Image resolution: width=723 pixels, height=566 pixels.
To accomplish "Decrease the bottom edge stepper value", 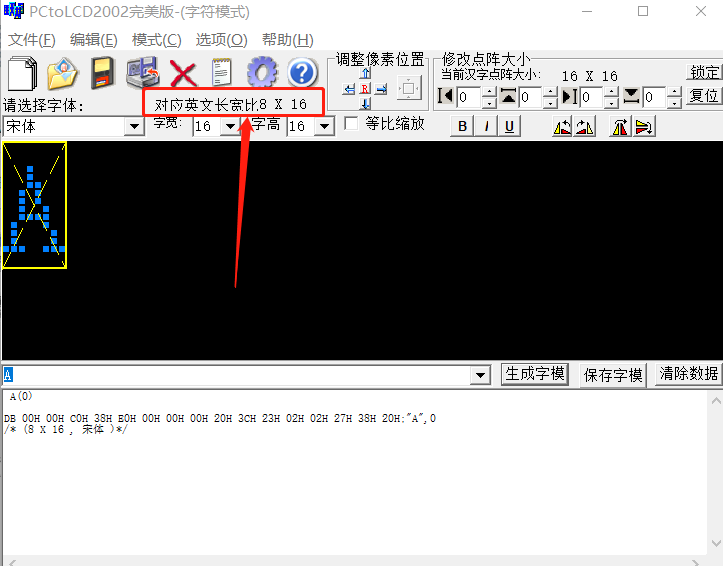I will [x=674, y=103].
